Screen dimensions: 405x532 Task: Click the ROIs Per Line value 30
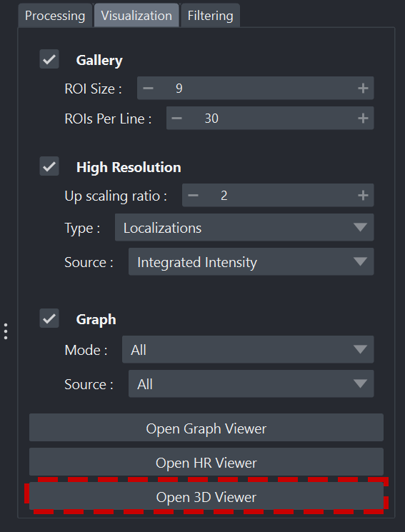211,119
